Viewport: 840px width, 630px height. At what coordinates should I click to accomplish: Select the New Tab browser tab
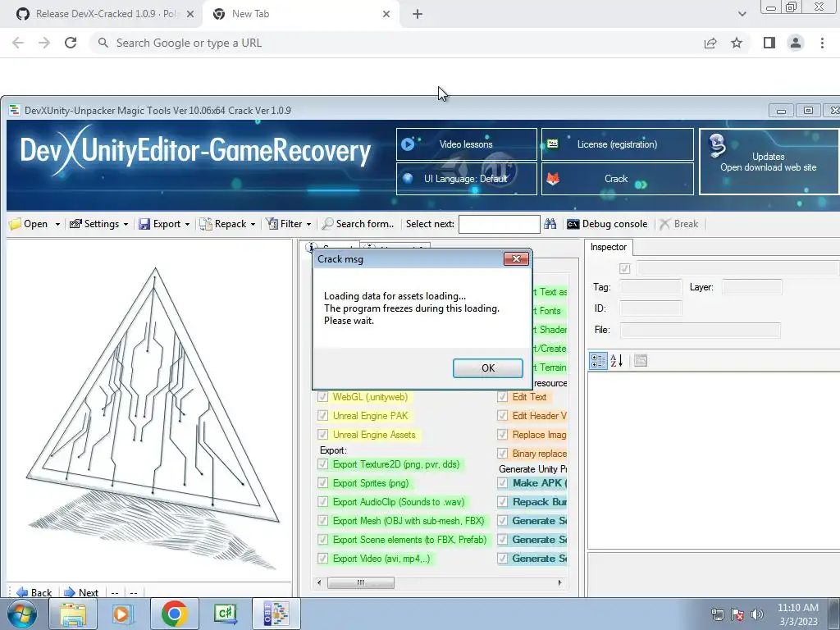click(x=300, y=14)
